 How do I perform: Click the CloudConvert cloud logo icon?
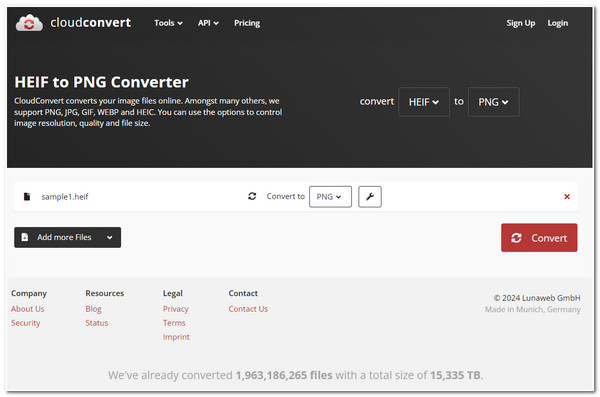(x=29, y=23)
